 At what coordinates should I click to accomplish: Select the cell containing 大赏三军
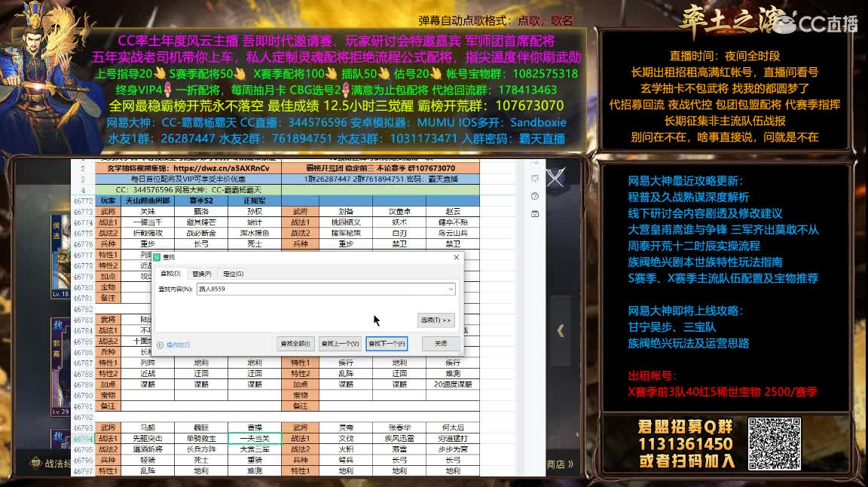pyautogui.click(x=255, y=449)
